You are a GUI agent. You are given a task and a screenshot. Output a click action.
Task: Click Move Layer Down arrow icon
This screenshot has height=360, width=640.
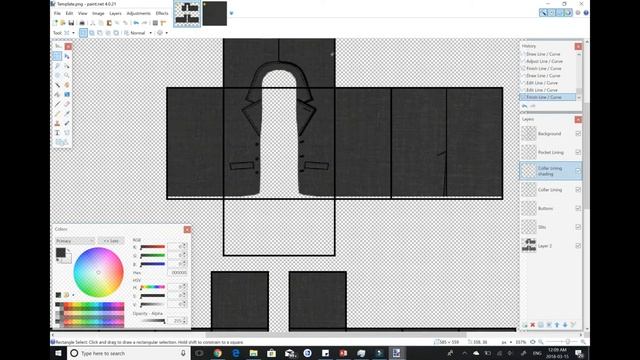565,325
